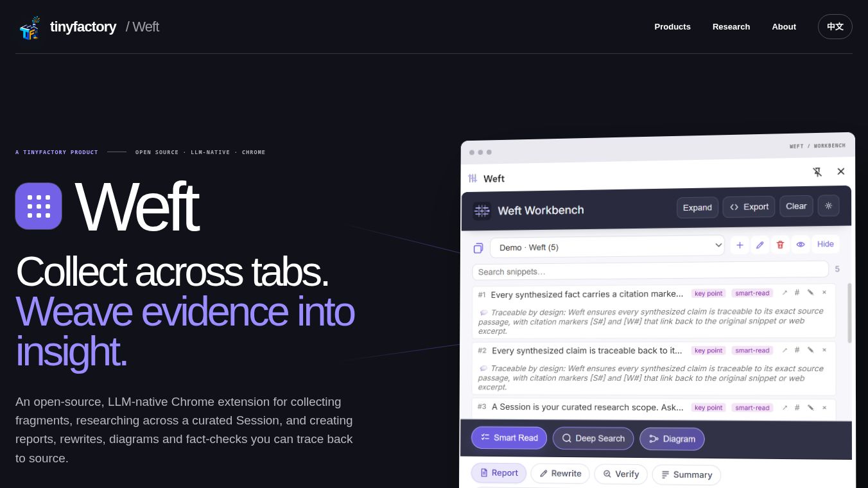
Task: Click the key point tag on snippet #3
Action: click(x=709, y=408)
